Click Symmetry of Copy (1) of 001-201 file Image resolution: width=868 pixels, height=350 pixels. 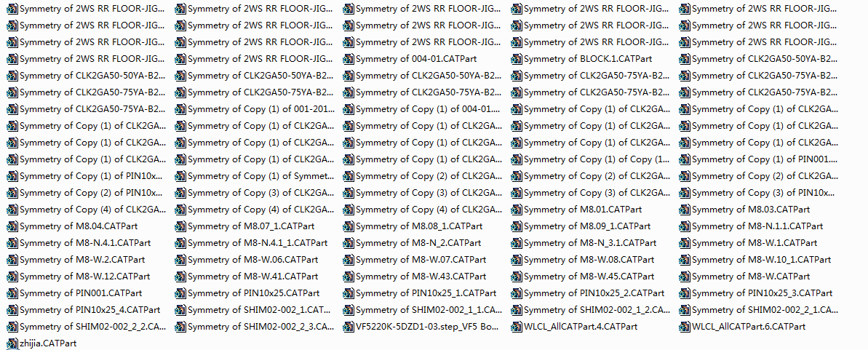point(255,109)
